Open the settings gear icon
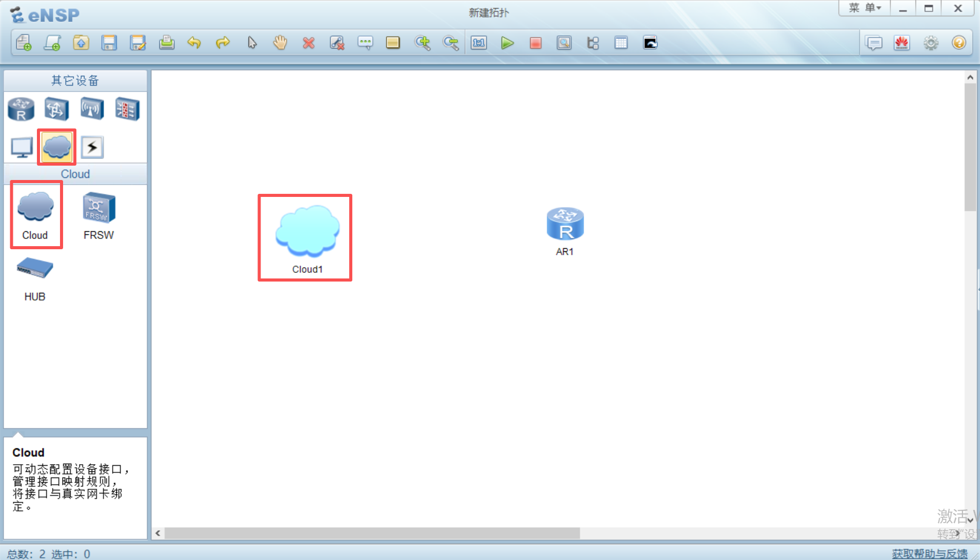This screenshot has width=980, height=560. [931, 43]
